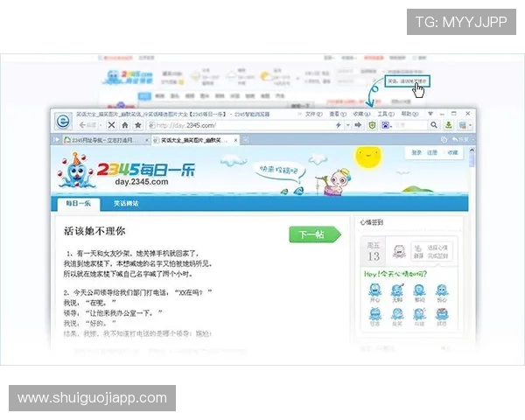Click the lightning speed-mode icon
The height and width of the screenshot is (420, 525).
pos(338,125)
